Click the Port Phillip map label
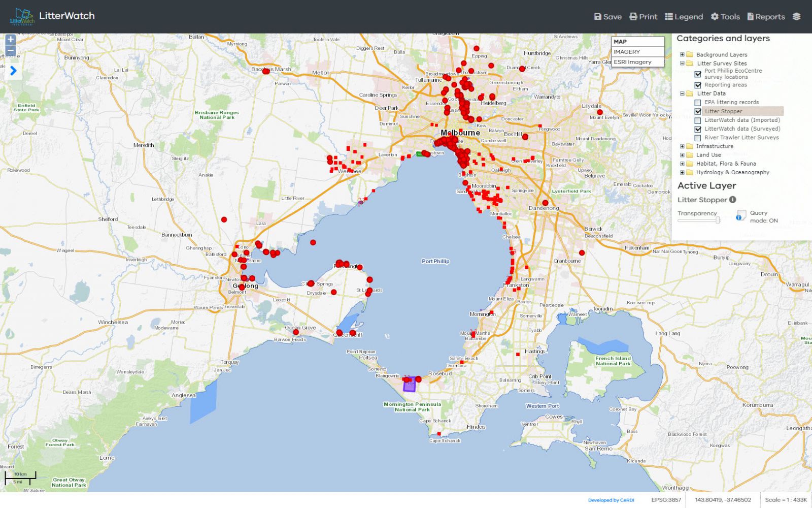 pyautogui.click(x=435, y=261)
